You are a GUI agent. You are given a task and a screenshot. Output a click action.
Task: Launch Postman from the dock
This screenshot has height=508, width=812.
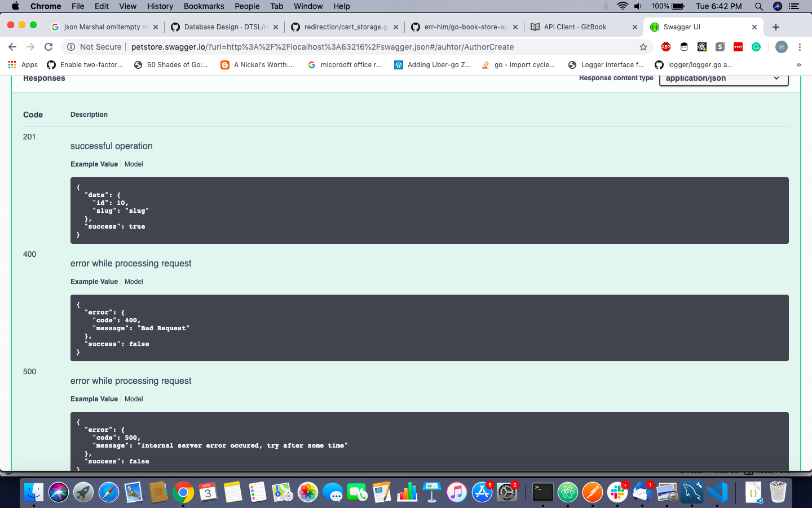pyautogui.click(x=592, y=492)
